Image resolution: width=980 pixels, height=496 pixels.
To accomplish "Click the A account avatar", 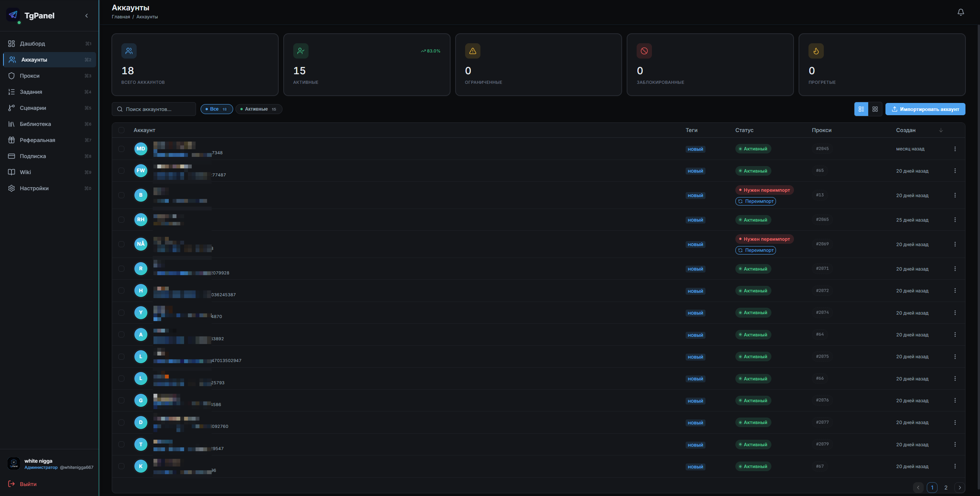I will (x=141, y=334).
